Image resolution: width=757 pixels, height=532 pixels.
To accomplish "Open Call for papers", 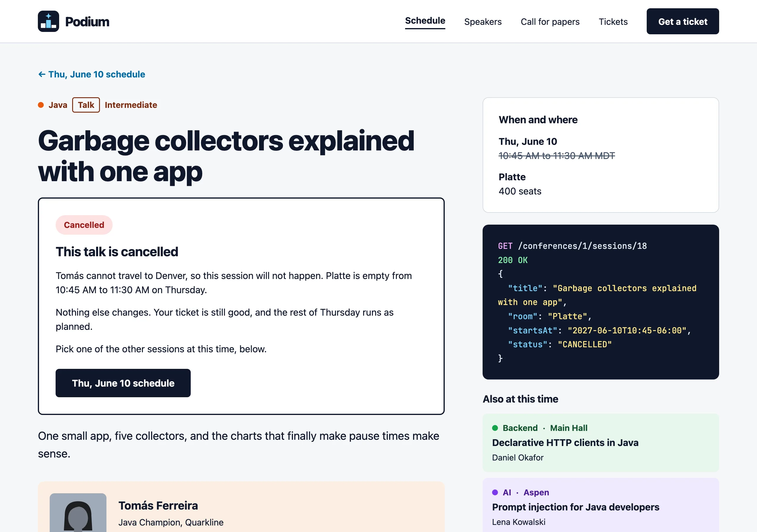I will click(x=550, y=22).
